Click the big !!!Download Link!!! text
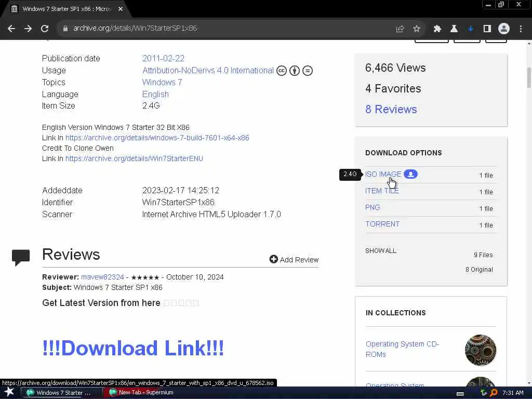The width and height of the screenshot is (532, 399). click(133, 348)
